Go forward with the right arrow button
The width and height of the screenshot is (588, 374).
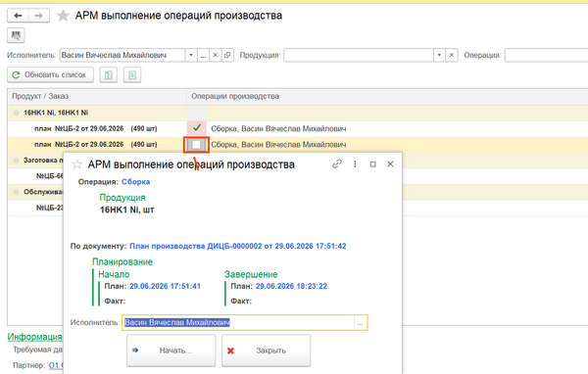pos(39,16)
